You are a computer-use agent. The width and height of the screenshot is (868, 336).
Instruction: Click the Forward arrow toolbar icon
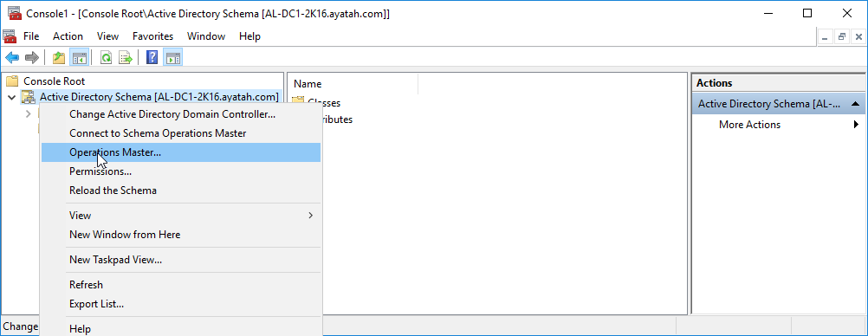[x=32, y=57]
